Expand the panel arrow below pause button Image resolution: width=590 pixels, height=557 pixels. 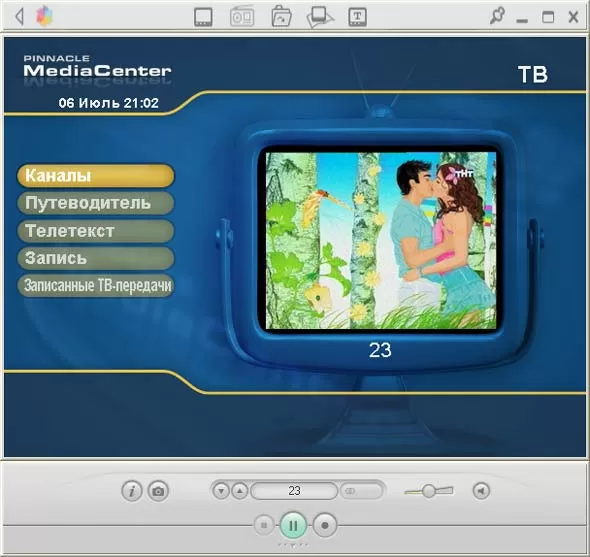coord(293,545)
